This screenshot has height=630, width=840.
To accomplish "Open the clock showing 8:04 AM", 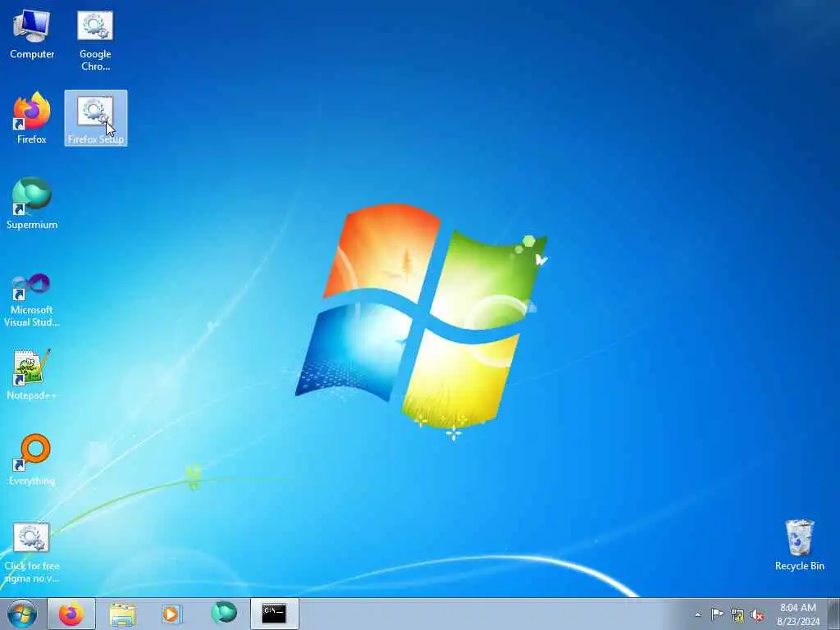I will point(798,614).
